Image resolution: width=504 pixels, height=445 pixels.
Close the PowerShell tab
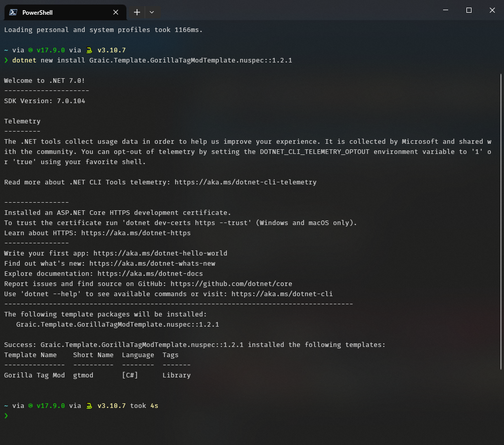tap(116, 12)
